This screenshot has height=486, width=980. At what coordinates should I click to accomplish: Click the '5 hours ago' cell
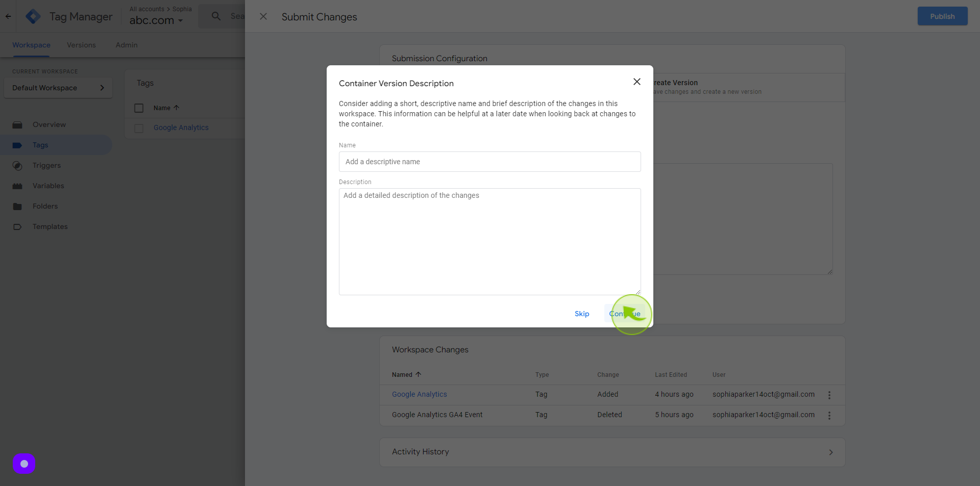[674, 415]
